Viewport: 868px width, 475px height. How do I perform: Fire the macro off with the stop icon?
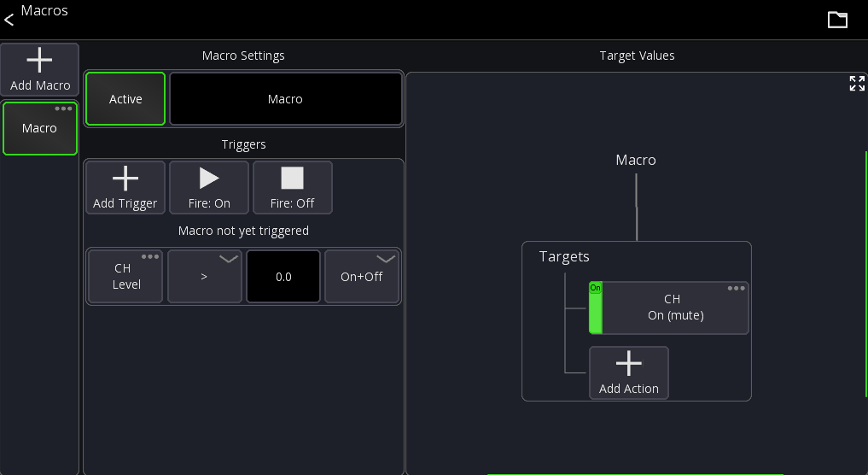(292, 187)
